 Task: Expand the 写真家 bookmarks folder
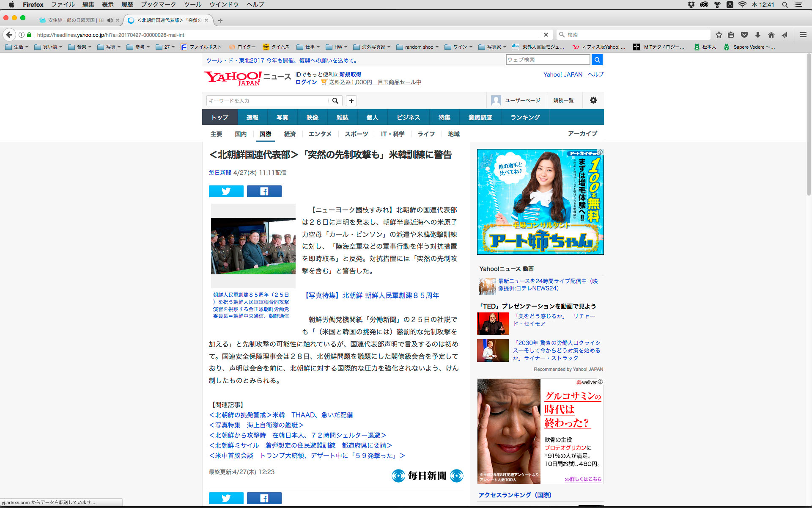(493, 47)
